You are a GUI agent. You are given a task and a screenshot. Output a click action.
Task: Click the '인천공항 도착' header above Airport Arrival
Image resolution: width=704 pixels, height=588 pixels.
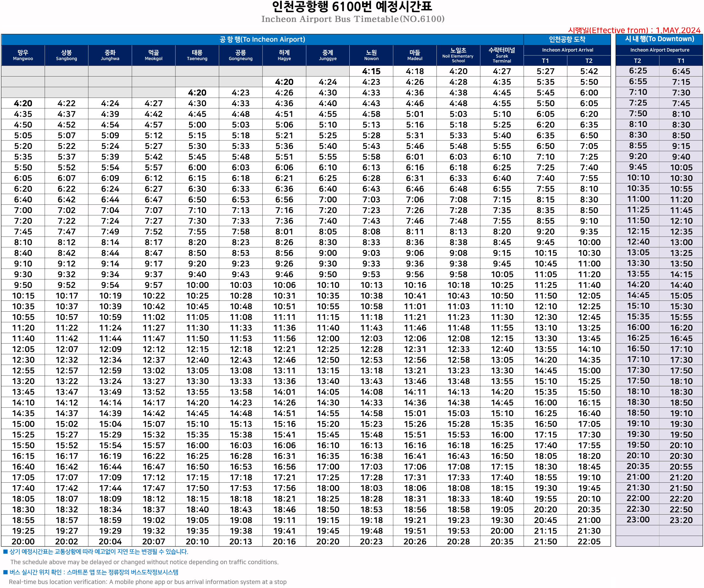567,39
